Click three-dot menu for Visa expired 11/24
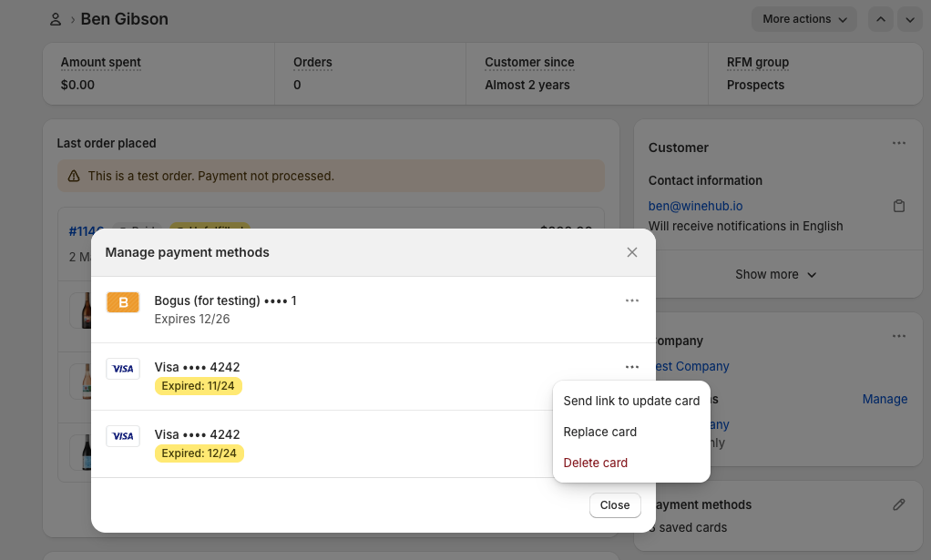The height and width of the screenshot is (560, 931). point(632,367)
